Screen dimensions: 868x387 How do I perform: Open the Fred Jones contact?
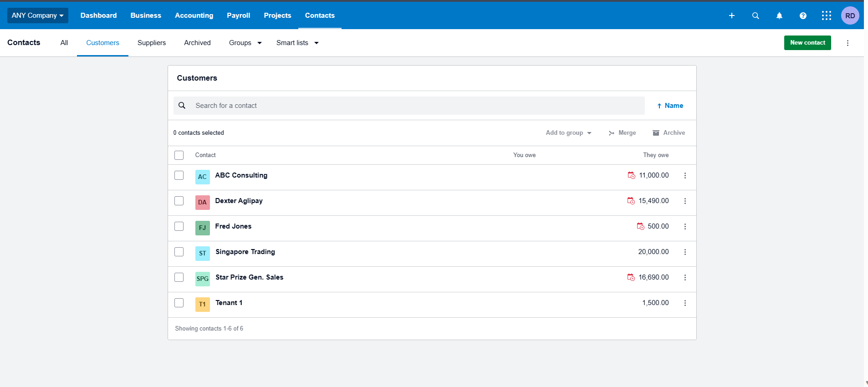(x=233, y=226)
